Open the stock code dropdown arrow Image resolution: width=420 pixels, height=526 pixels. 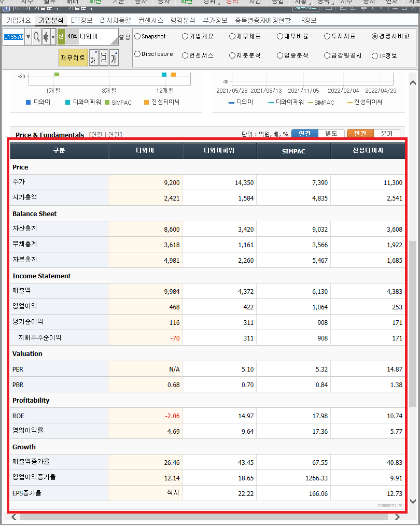[28, 37]
